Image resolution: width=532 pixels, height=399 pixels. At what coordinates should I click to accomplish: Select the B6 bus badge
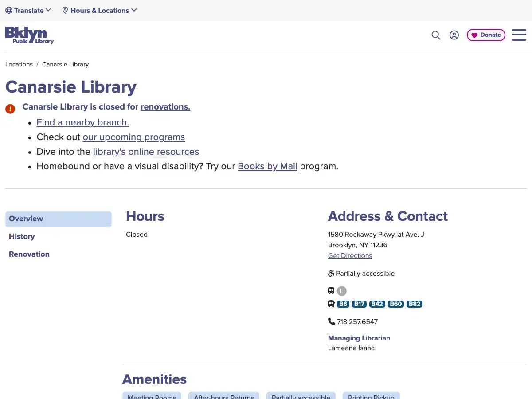343,304
